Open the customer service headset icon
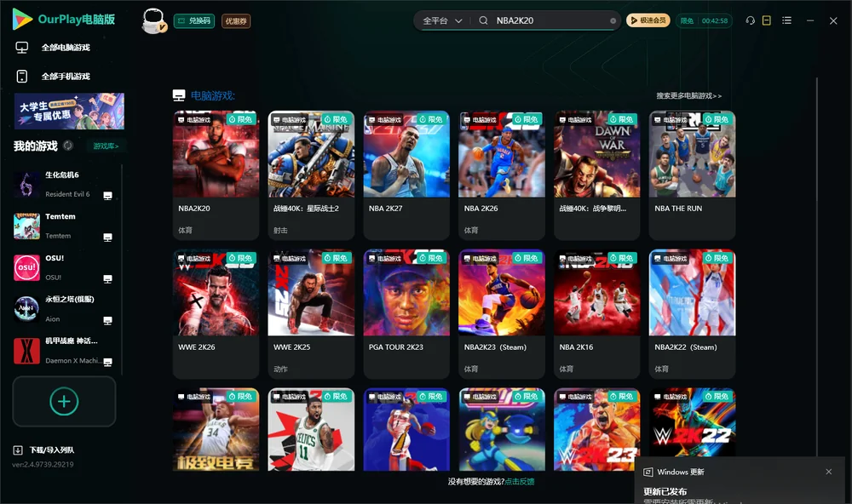The width and height of the screenshot is (852, 504). click(751, 20)
